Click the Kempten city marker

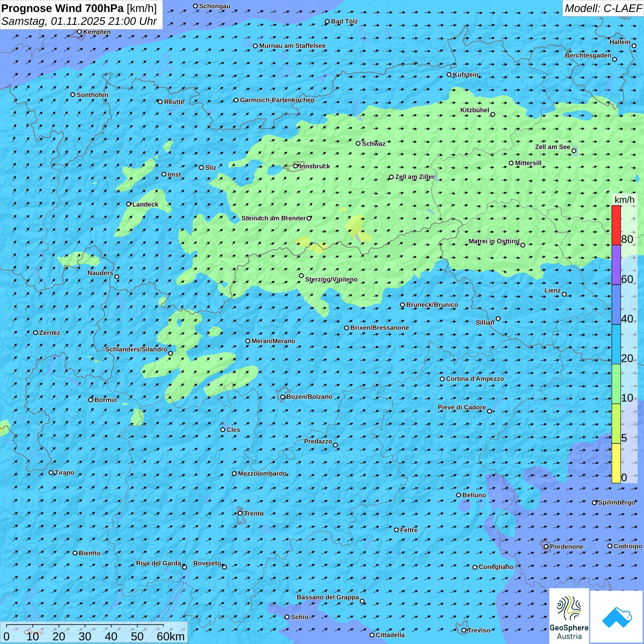[79, 32]
